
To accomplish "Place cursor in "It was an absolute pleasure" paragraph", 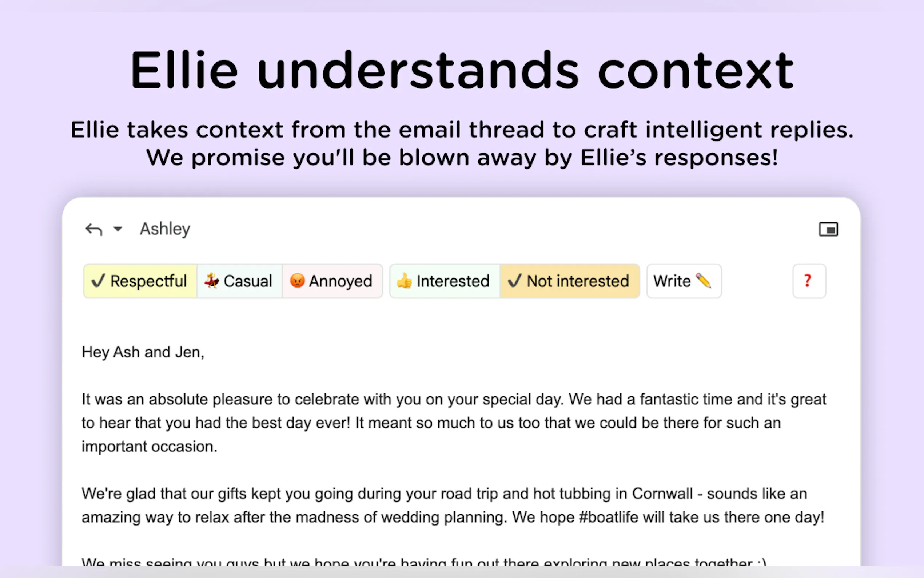I will point(453,423).
